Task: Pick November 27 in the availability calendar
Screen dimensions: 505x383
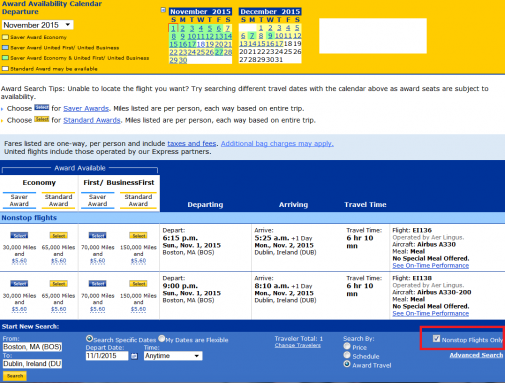Action: coord(218,52)
